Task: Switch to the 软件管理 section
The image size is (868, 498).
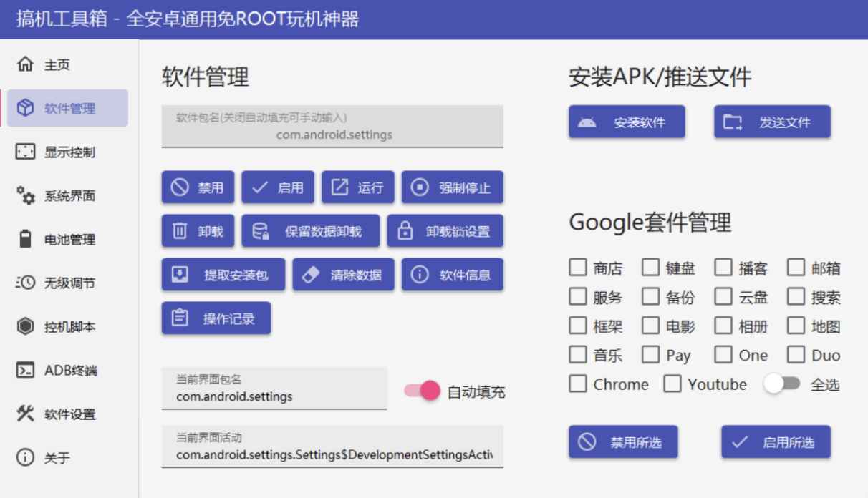Action: 67,108
